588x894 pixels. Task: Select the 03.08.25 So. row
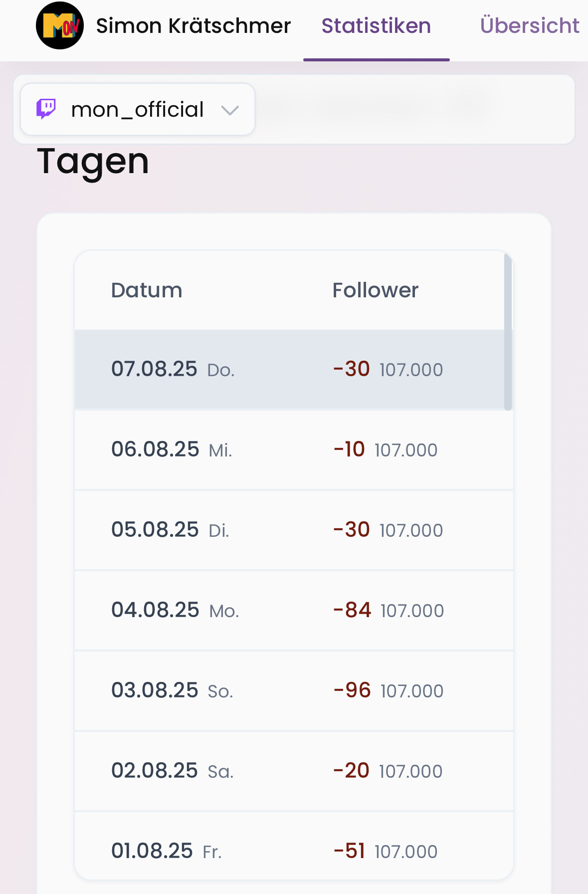click(x=294, y=691)
